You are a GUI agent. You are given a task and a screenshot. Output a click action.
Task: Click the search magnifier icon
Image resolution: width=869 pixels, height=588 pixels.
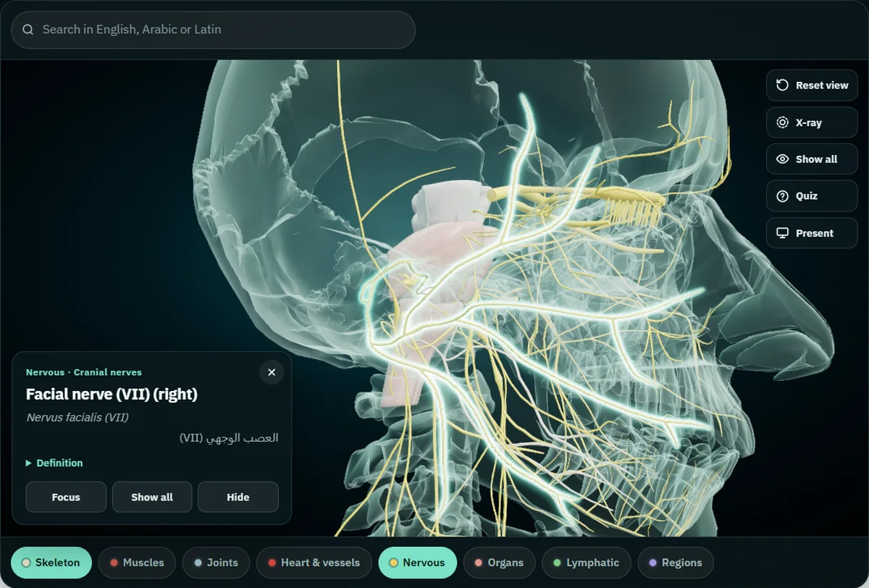click(x=28, y=30)
